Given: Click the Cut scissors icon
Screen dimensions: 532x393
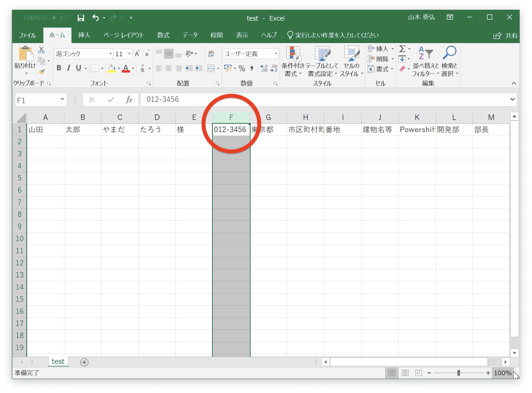Looking at the screenshot, I should (41, 50).
